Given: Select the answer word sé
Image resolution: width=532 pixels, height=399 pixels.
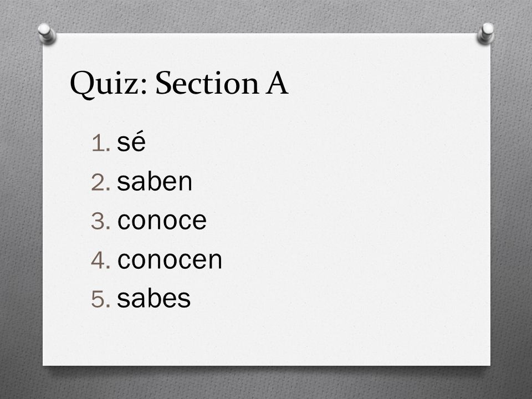Looking at the screenshot, I should (131, 142).
